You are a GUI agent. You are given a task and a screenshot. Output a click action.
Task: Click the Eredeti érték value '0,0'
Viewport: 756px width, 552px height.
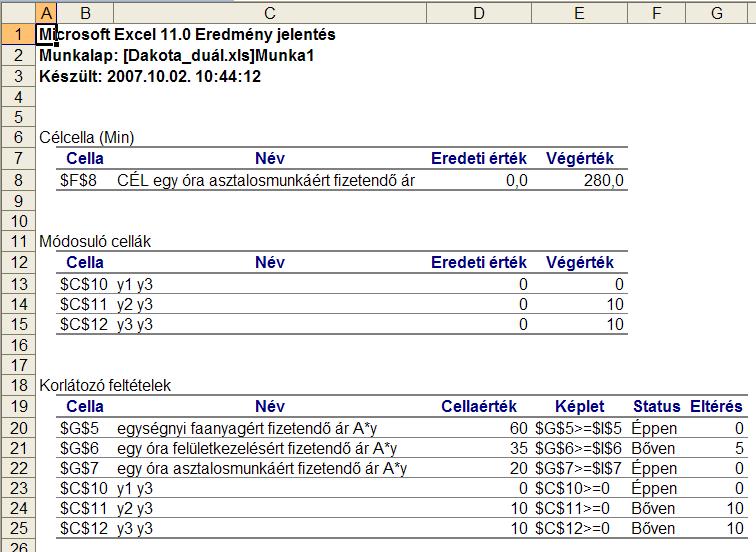click(x=517, y=181)
